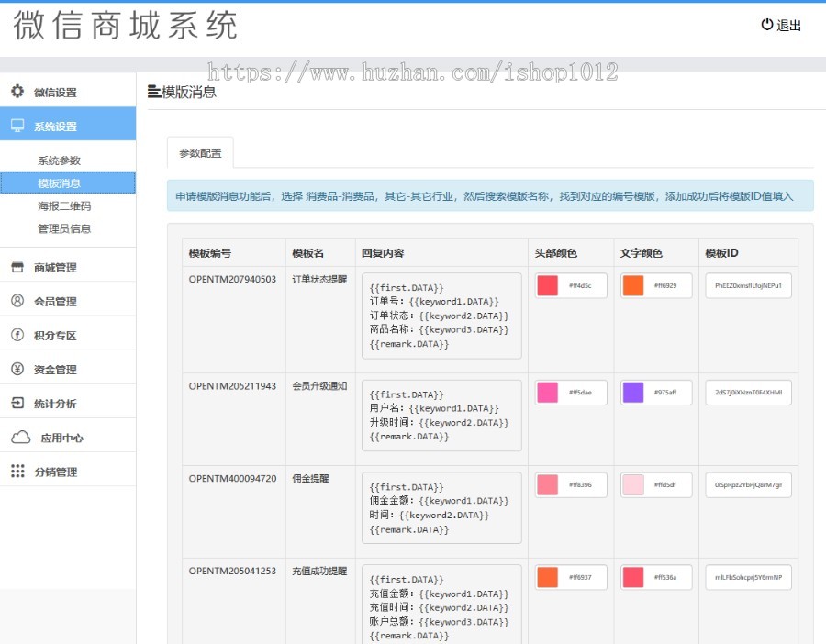
Task: Click the grid dots icon beside 分销管理
Action: (x=17, y=471)
